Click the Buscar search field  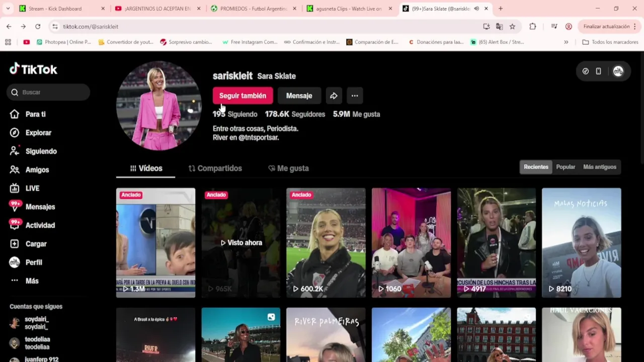[48, 92]
